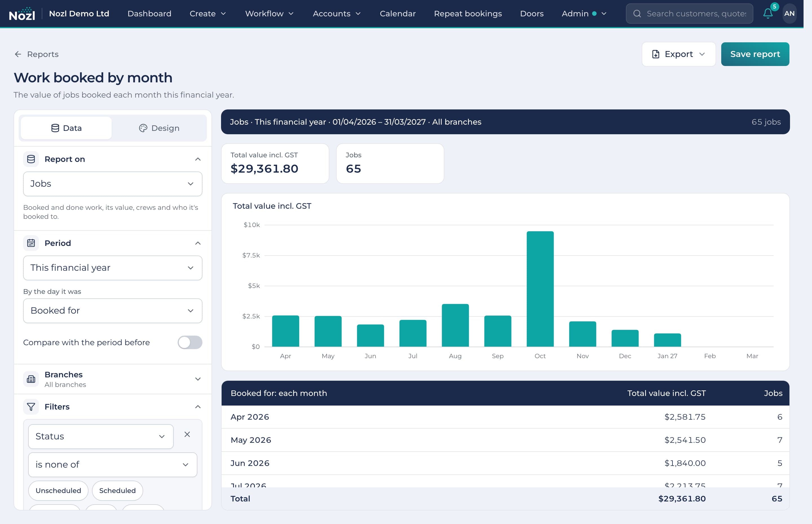812x524 pixels.
Task: Collapse the Period section chevron
Action: pyautogui.click(x=198, y=243)
